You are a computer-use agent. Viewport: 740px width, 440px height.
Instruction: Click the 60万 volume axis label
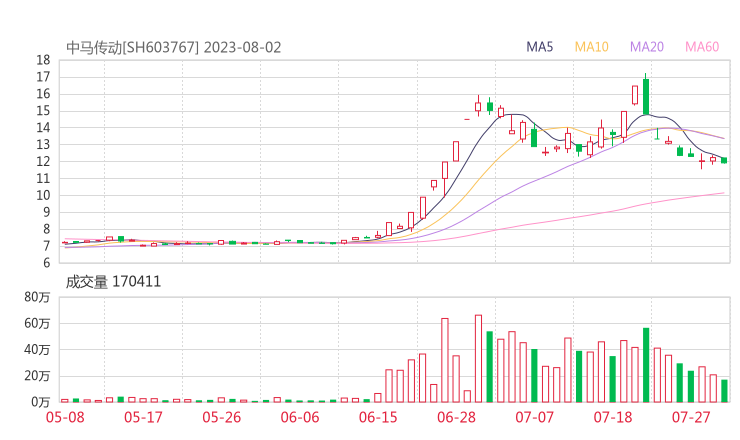pyautogui.click(x=37, y=323)
